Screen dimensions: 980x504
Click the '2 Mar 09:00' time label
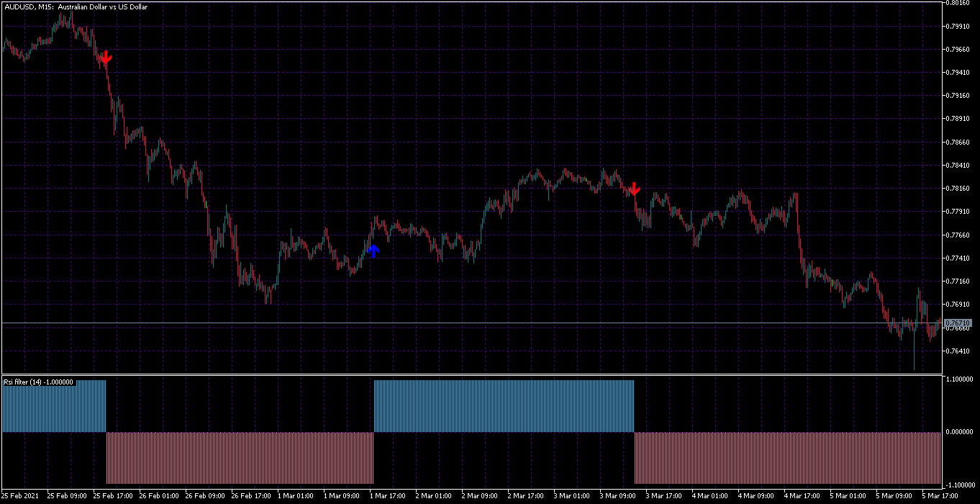tap(481, 496)
